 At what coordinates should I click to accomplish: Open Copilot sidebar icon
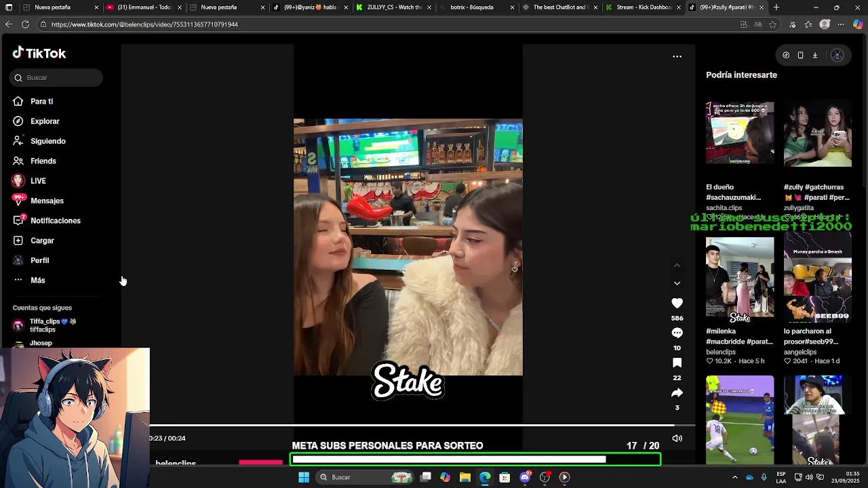pos(858,24)
